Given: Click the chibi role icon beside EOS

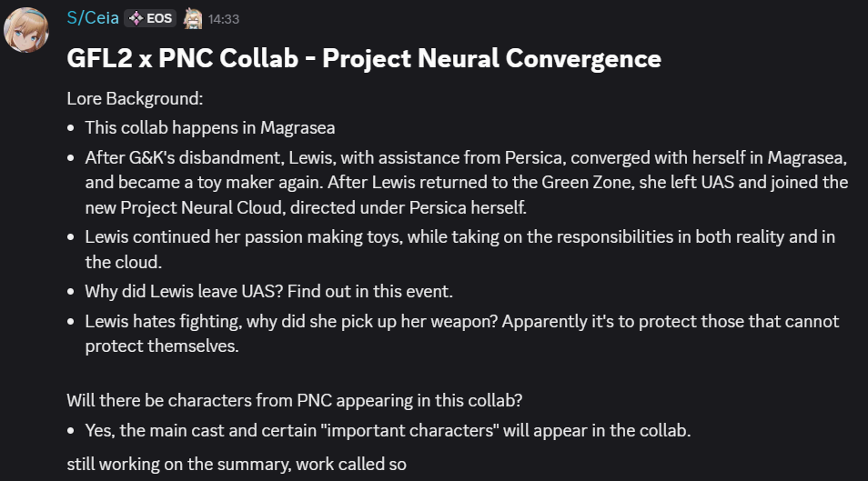Looking at the screenshot, I should tap(192, 18).
